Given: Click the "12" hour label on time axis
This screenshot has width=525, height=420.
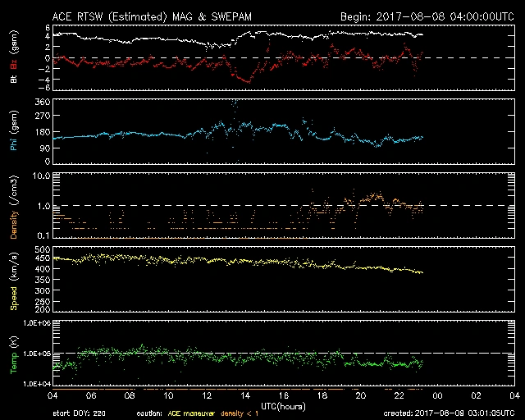Looking at the screenshot, I should pos(207,395).
